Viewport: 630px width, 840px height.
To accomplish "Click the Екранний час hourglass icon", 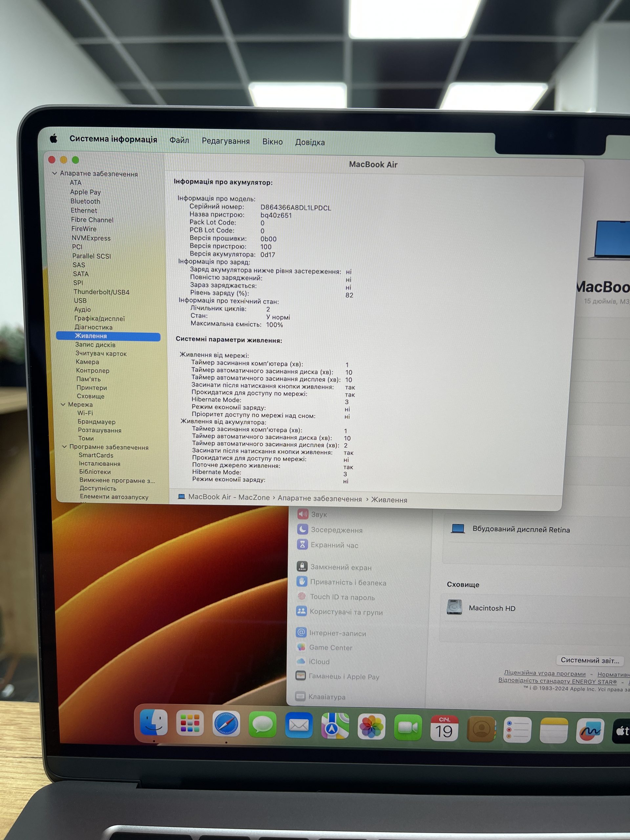I will (302, 545).
